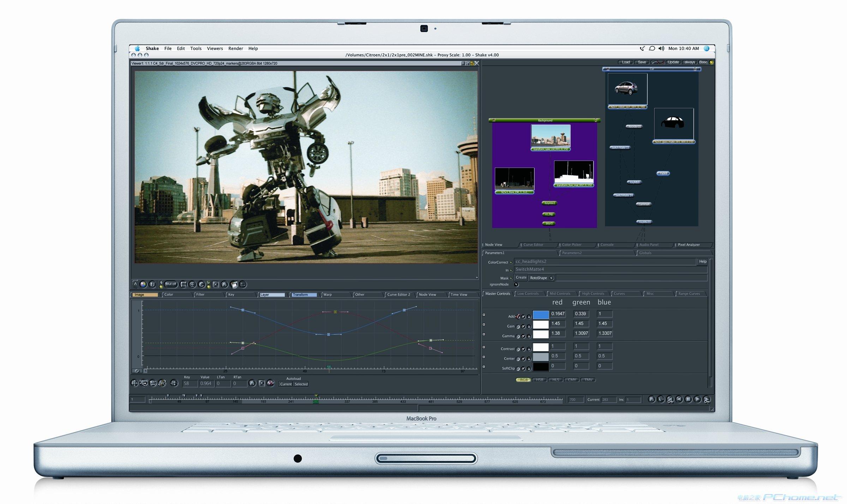The image size is (847, 504).
Task: Click the Gain red value field
Action: pyautogui.click(x=558, y=324)
